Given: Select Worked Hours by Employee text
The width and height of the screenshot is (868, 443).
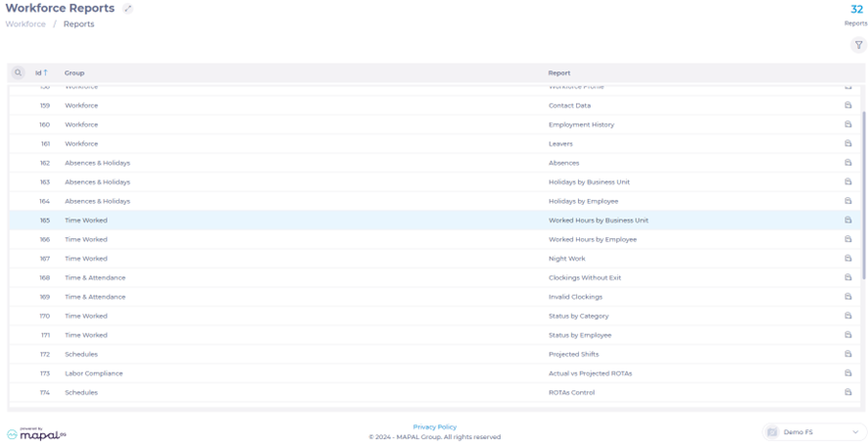Looking at the screenshot, I should 593,239.
